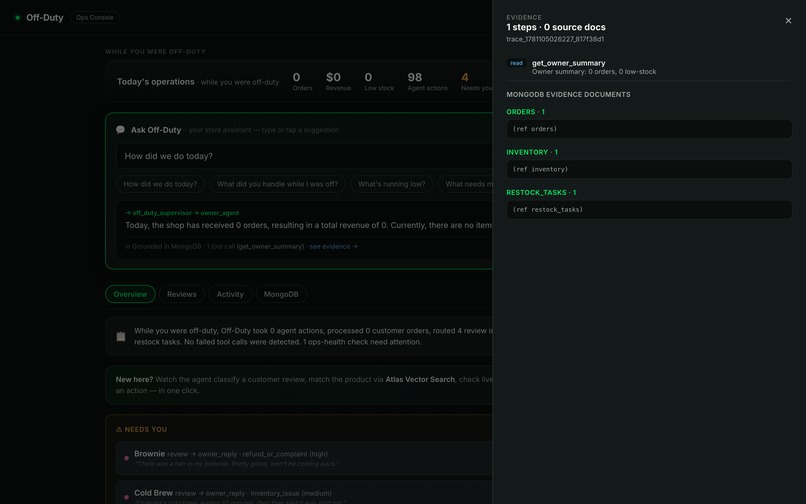Select the get_owner_summary step name
This screenshot has width=806, height=504.
pos(569,63)
